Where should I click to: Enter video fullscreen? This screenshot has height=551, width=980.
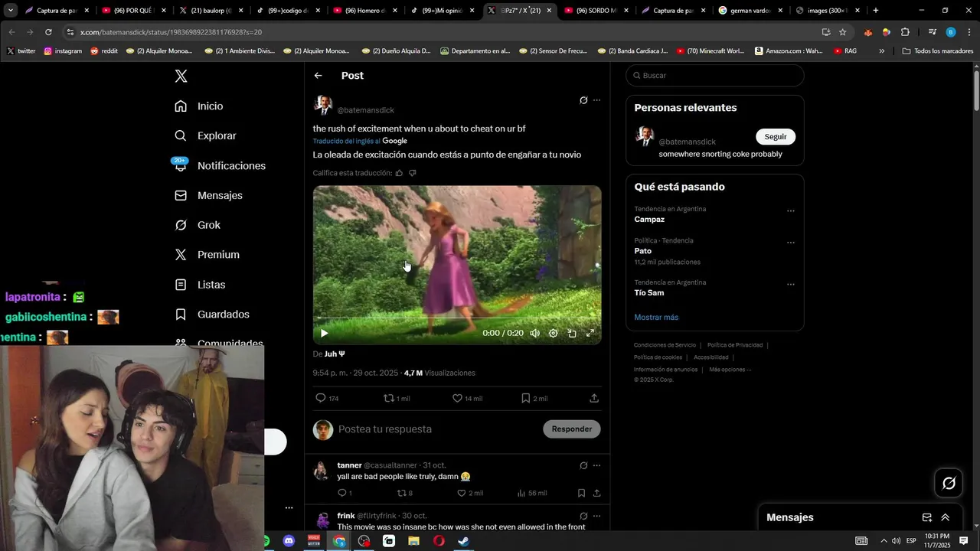[590, 333]
